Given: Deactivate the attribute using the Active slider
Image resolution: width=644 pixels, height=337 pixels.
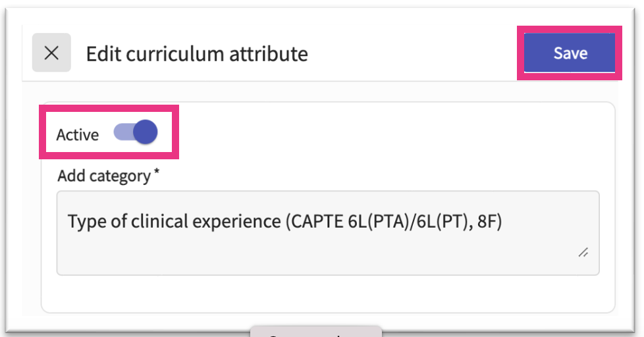Looking at the screenshot, I should pyautogui.click(x=136, y=133).
